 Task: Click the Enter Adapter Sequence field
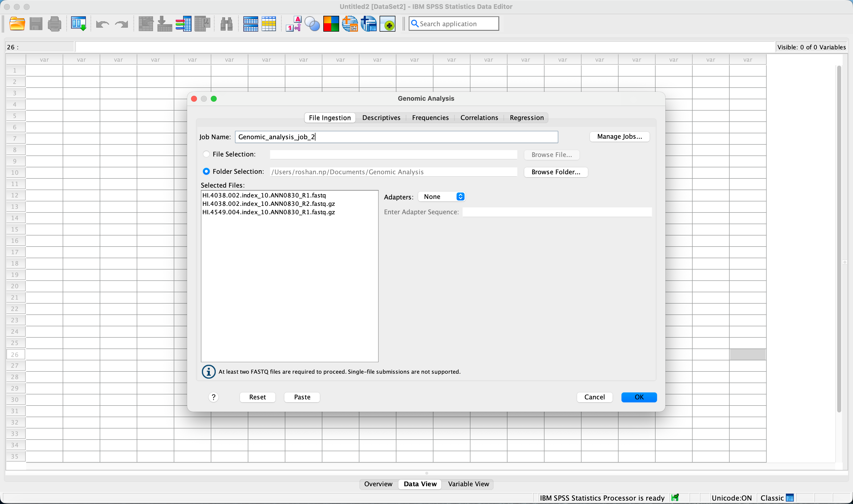[x=557, y=212]
